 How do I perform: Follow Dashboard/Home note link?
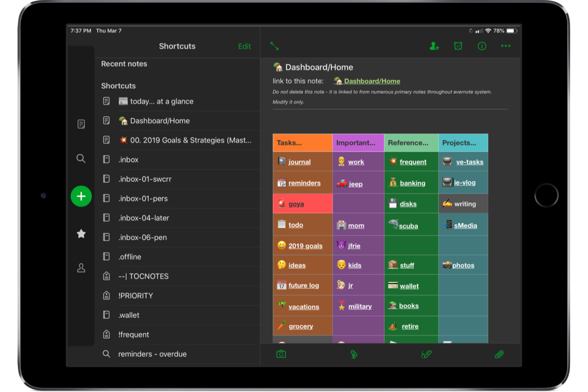coord(372,81)
